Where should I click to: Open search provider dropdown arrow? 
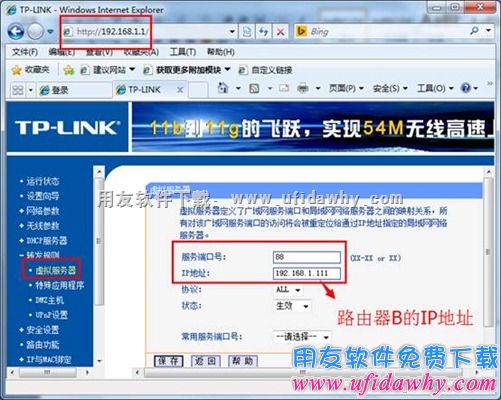coord(488,31)
